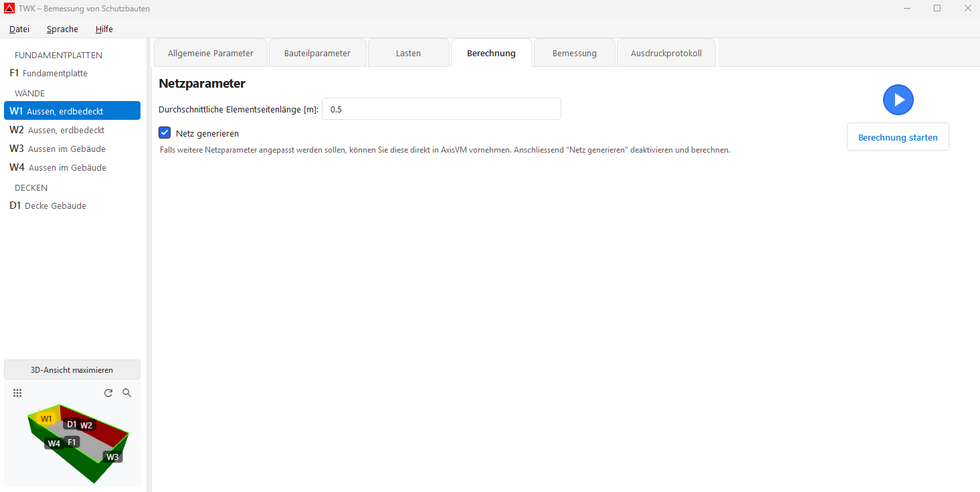
Task: Click the F1 badge on the foundation slab
Action: [71, 442]
